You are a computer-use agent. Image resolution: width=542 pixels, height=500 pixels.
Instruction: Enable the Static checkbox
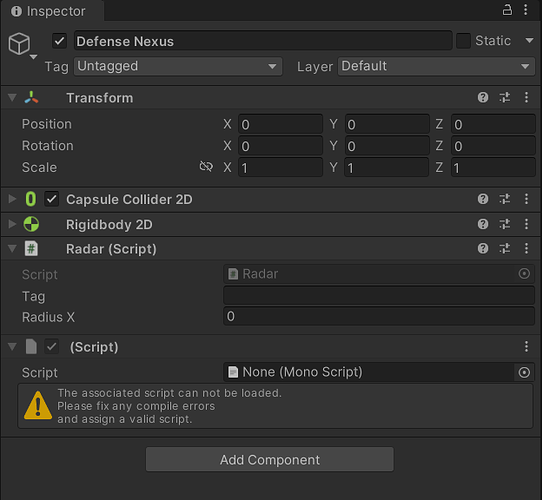point(463,41)
